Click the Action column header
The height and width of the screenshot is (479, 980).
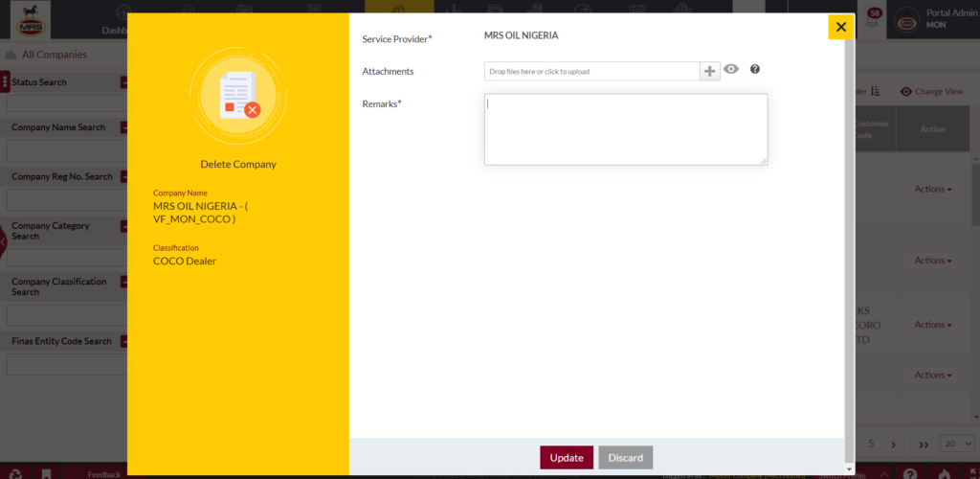pyautogui.click(x=932, y=128)
